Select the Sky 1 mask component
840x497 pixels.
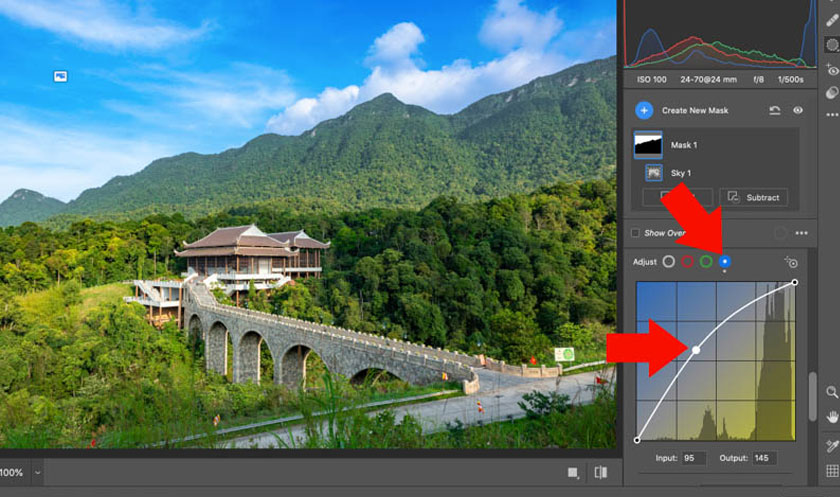tap(654, 173)
